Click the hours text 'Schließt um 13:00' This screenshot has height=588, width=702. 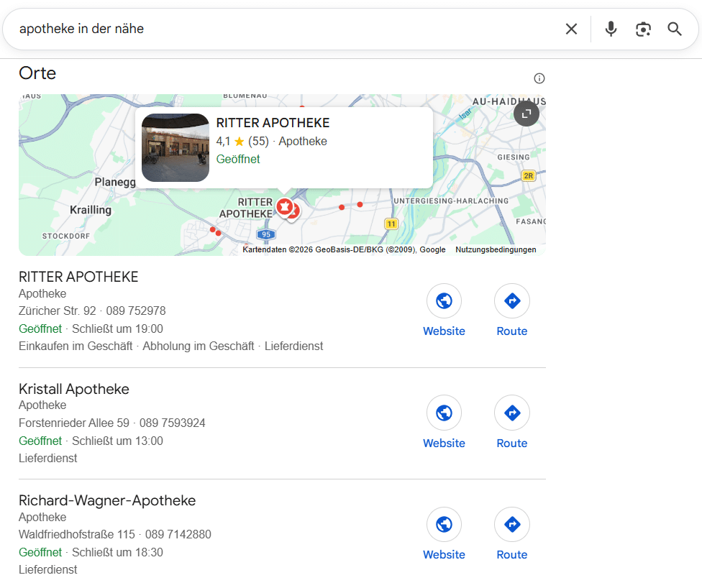tap(117, 441)
